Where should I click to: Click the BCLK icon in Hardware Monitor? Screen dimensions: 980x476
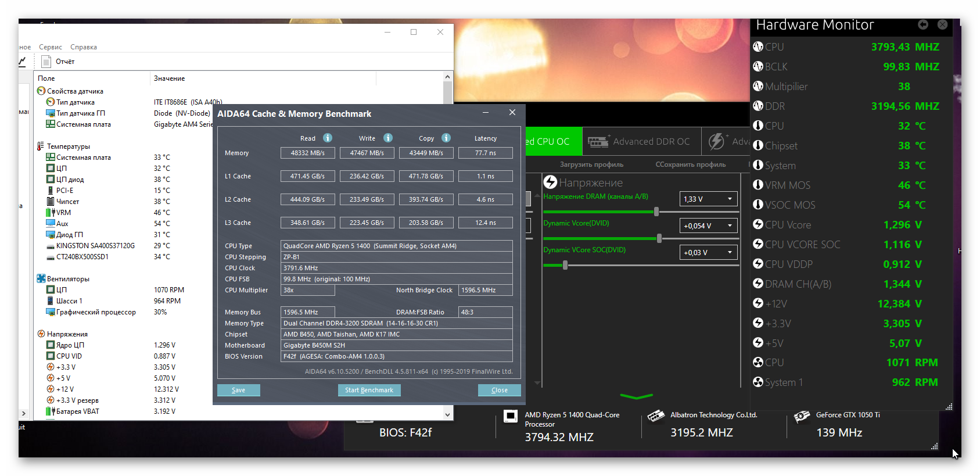(758, 66)
